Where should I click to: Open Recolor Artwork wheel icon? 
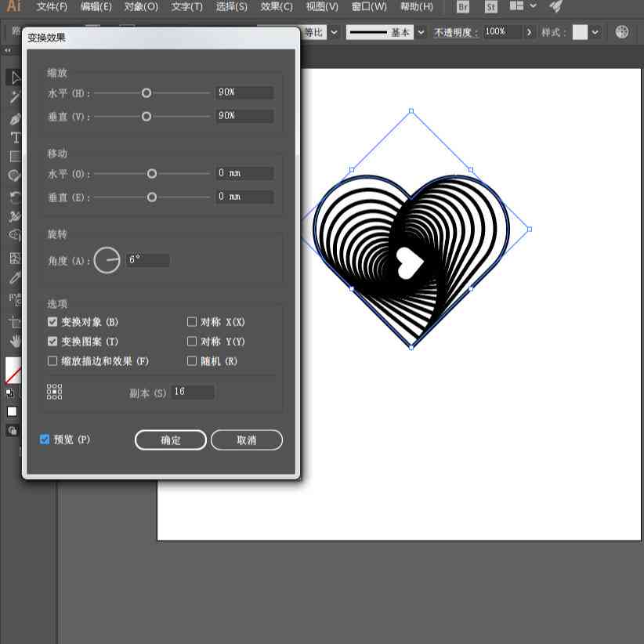tap(622, 32)
